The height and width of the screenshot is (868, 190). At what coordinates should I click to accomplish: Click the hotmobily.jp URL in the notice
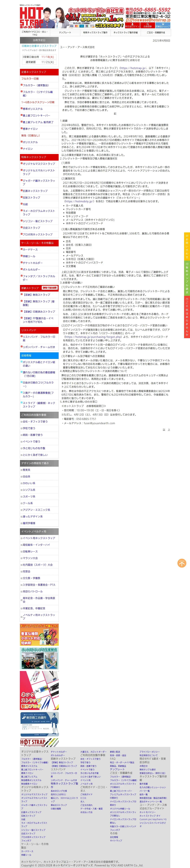point(79,201)
